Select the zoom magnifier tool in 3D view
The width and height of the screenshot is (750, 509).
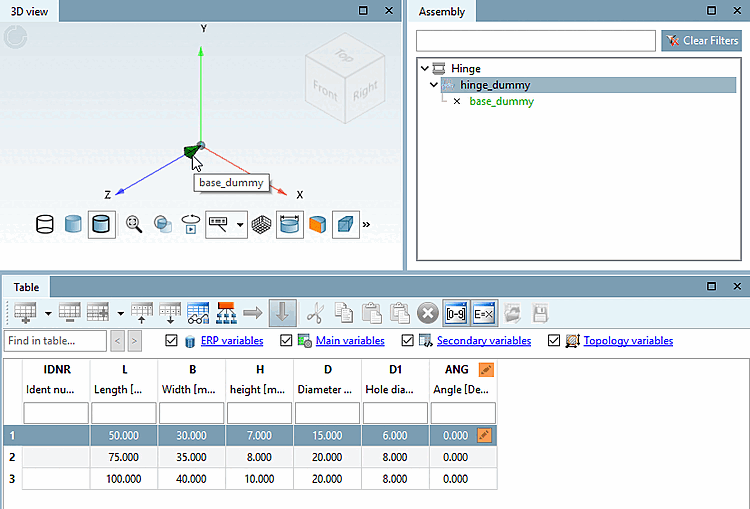click(134, 224)
